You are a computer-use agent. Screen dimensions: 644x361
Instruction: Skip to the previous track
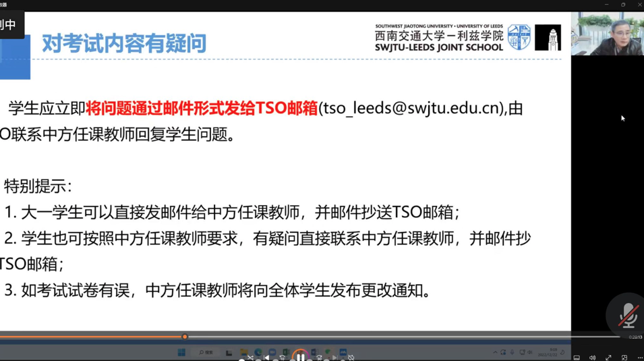(x=266, y=358)
